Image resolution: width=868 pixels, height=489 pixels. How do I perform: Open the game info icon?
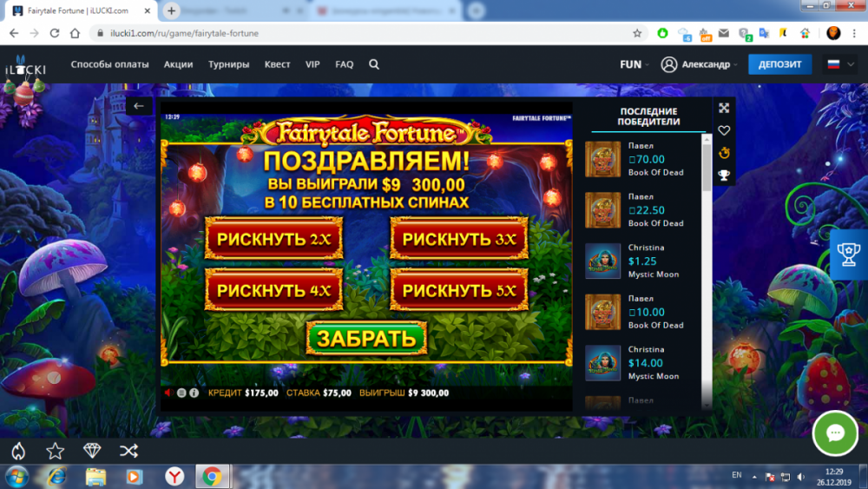(194, 393)
